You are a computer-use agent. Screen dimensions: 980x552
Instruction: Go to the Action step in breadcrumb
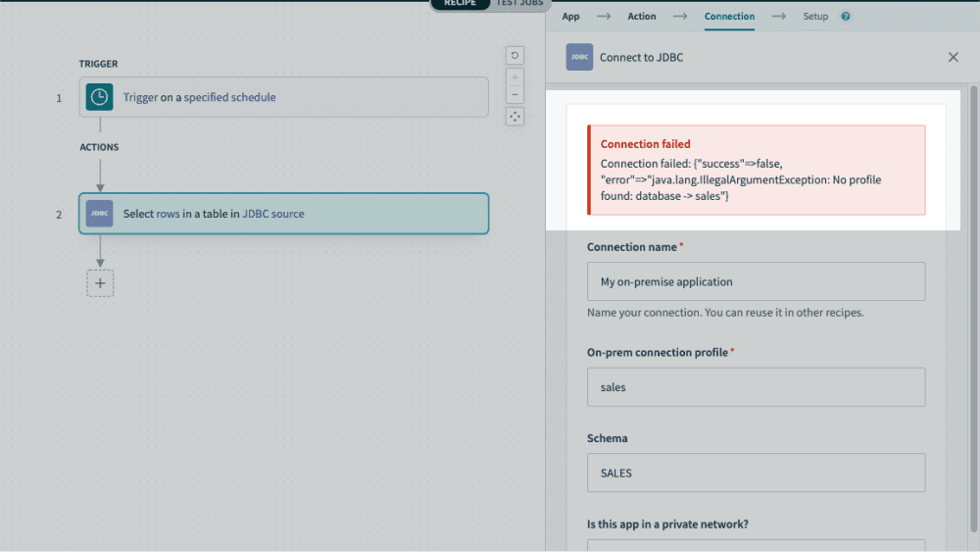642,17
